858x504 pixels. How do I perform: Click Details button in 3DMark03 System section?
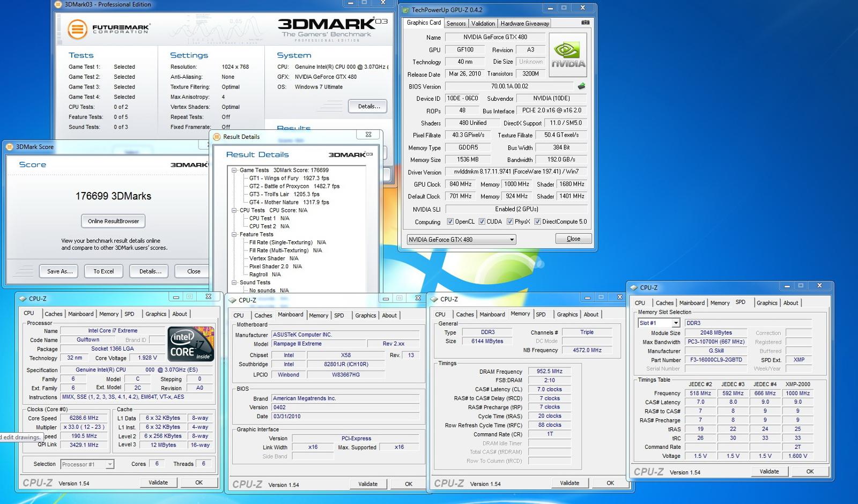[x=368, y=106]
